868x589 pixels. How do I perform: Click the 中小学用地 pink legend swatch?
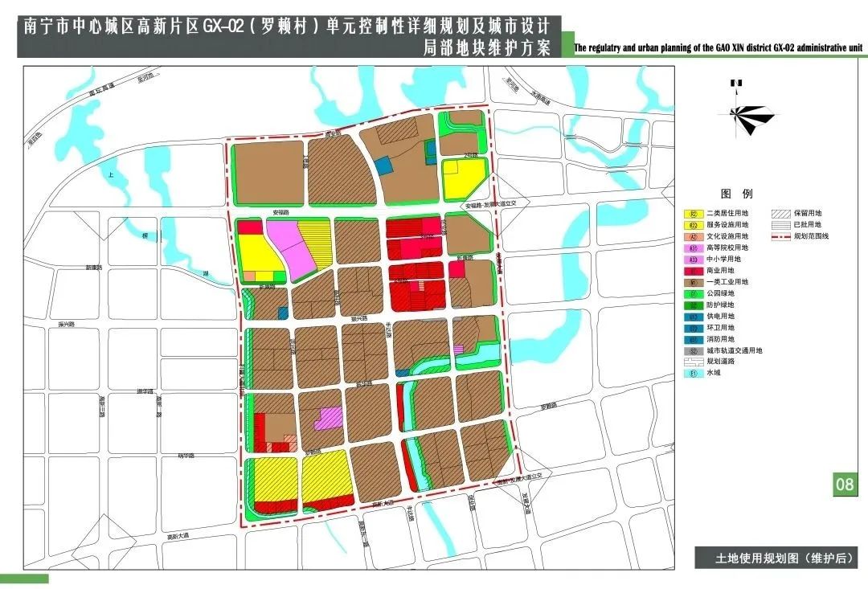(692, 260)
